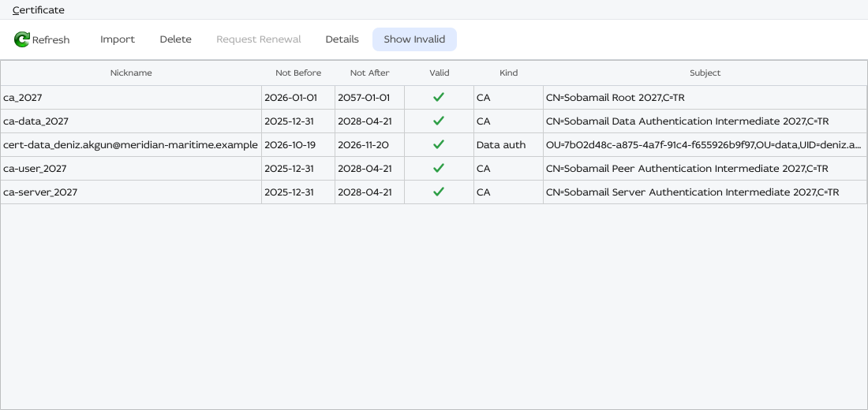868x410 pixels.
Task: Click valid checkmark for deniz.akgun certificate
Action: click(439, 145)
